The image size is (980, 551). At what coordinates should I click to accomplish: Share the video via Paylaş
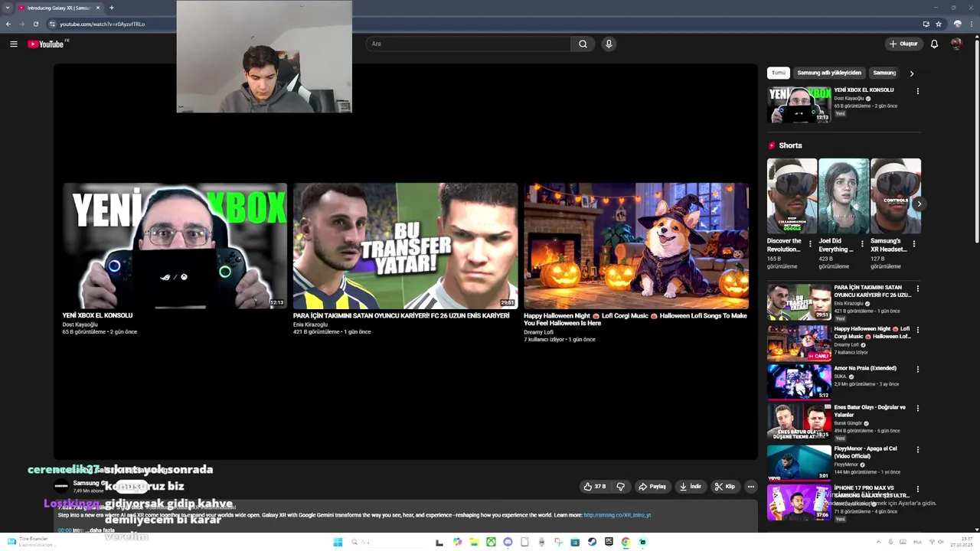(x=652, y=486)
